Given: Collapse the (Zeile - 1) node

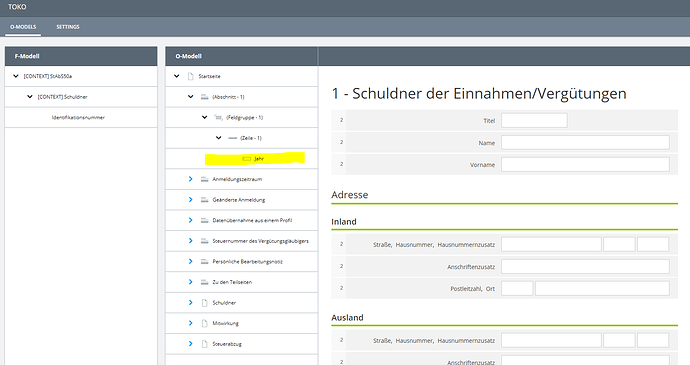Looking at the screenshot, I should (218, 138).
